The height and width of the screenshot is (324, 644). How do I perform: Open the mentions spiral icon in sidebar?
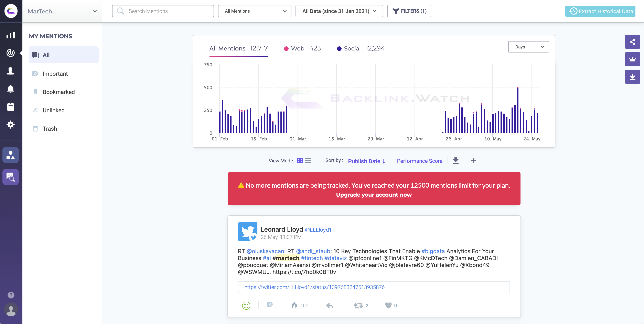coord(11,53)
